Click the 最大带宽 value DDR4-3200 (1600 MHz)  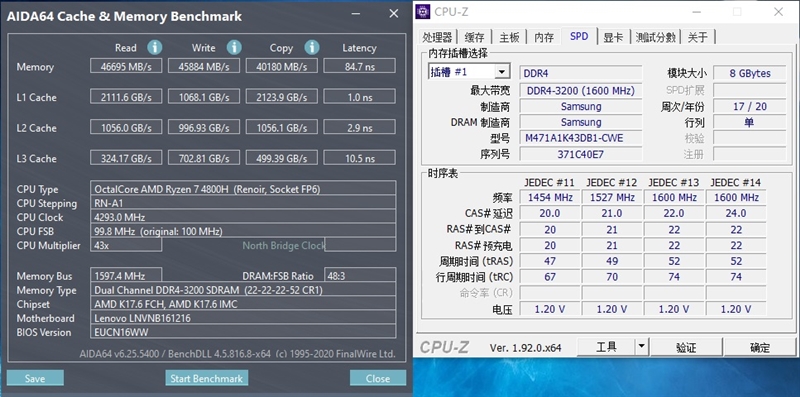(x=581, y=90)
